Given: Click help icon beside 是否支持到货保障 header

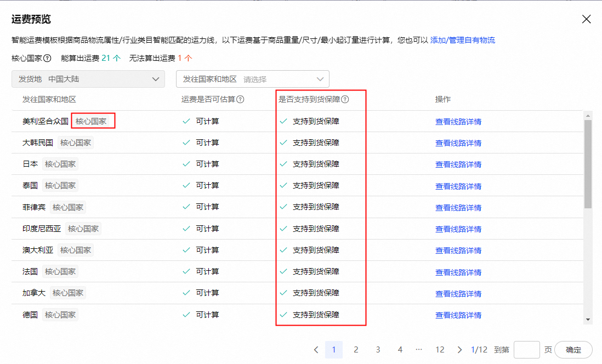Looking at the screenshot, I should click(x=345, y=99).
